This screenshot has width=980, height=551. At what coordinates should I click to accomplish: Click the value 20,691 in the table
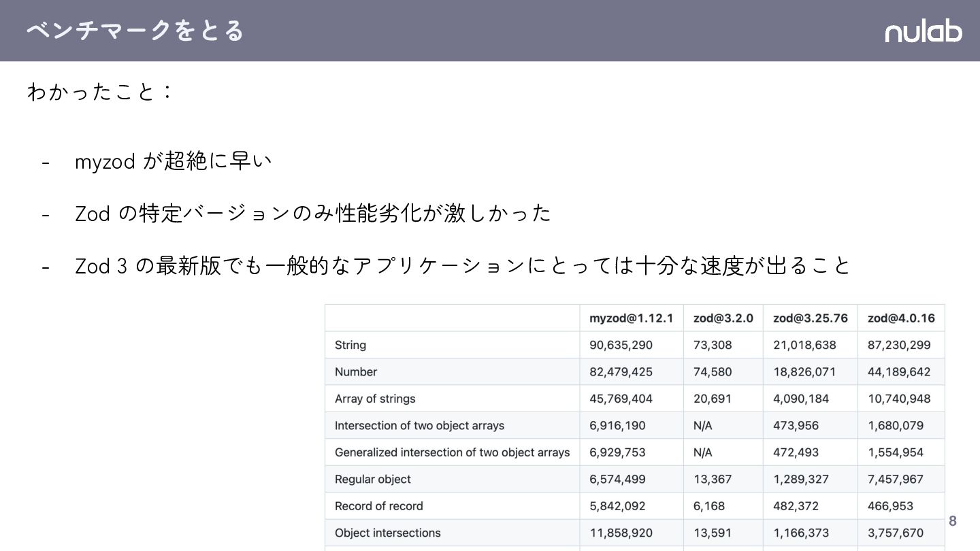coord(712,399)
